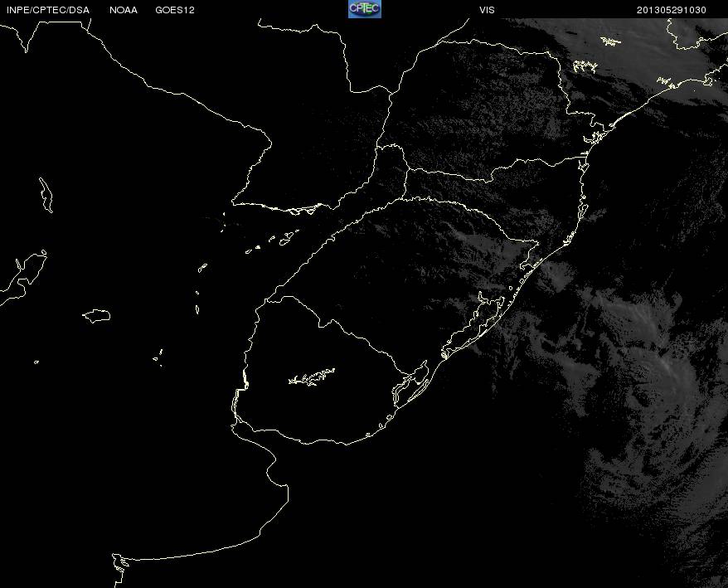Viewport: 728px width, 588px height.
Task: Click the GOES12 satellite label
Action: [175, 10]
